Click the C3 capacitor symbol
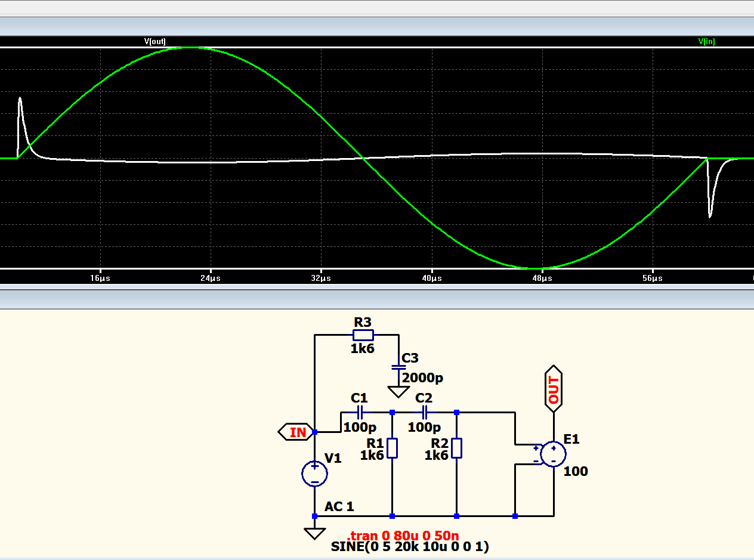Viewport: 754px width, 560px height. (397, 368)
